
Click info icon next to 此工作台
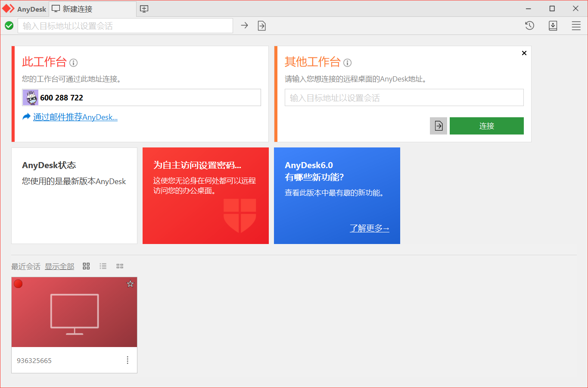[x=74, y=63]
